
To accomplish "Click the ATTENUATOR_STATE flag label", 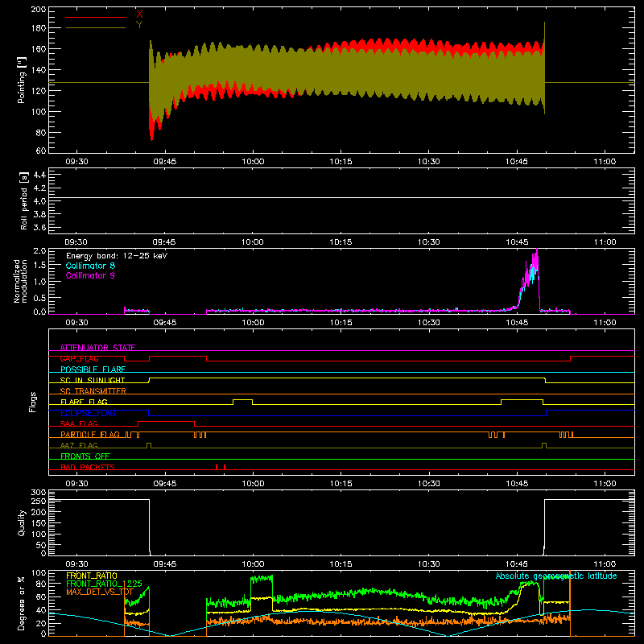I will click(97, 348).
